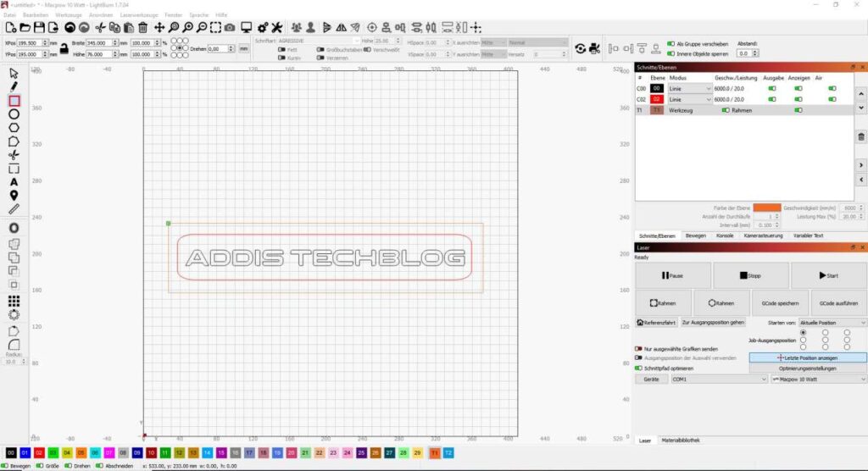The width and height of the screenshot is (868, 471).
Task: Select the Rectangle tool
Action: click(x=14, y=101)
